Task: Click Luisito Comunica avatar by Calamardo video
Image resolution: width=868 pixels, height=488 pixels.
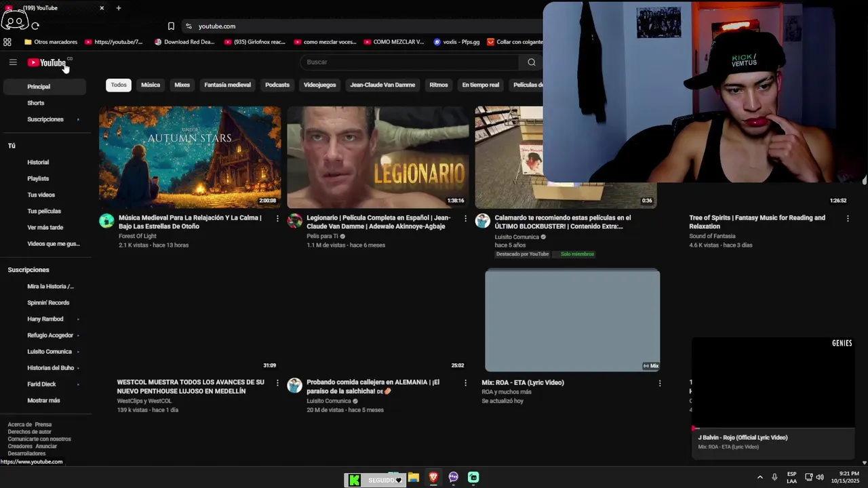Action: (482, 221)
